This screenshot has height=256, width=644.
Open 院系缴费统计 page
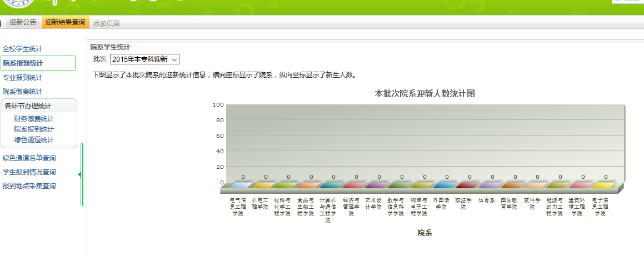pos(22,92)
